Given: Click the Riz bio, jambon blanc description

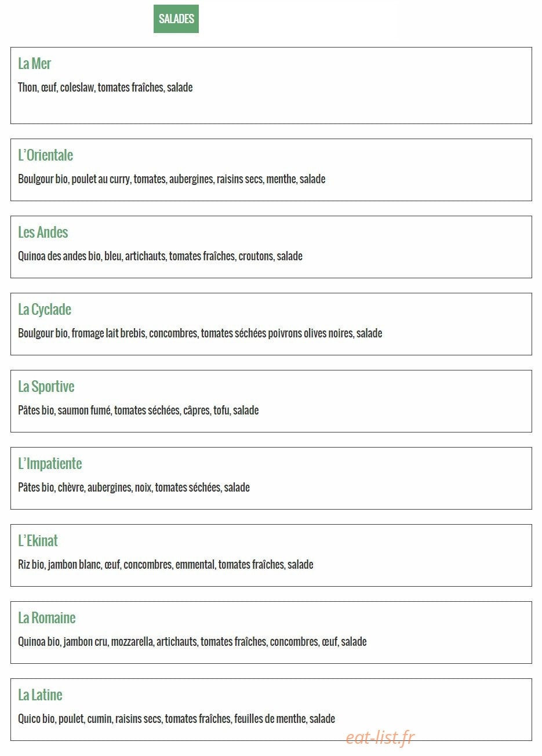Looking at the screenshot, I should pos(166,565).
